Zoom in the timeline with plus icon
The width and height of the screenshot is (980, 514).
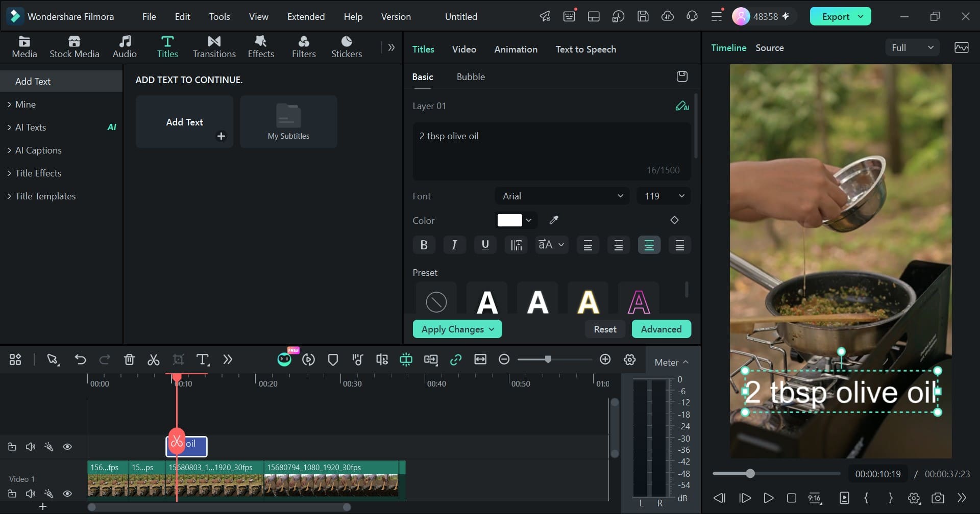(x=605, y=359)
